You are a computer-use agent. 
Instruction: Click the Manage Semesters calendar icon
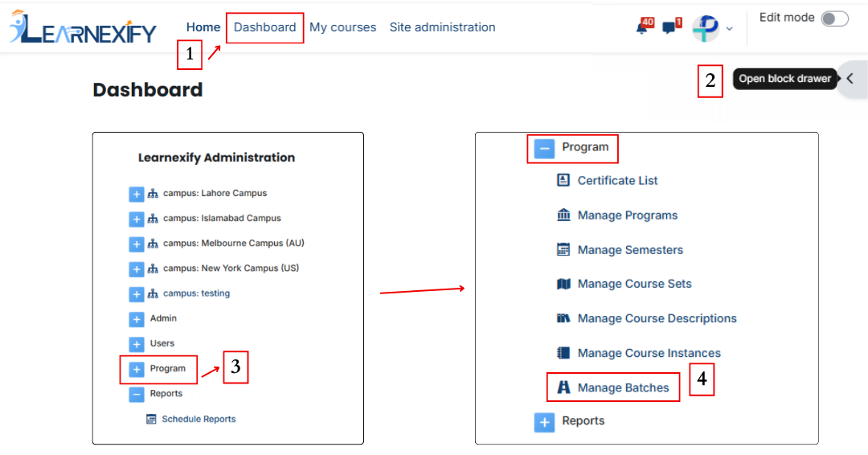click(563, 250)
